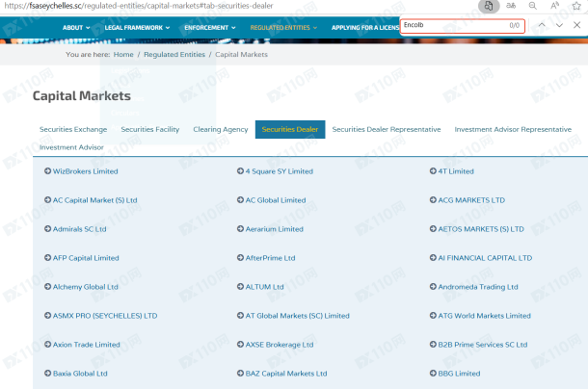Open ACG MARKETS LTD entry
Screen dimensions: 588x389
coord(471,200)
